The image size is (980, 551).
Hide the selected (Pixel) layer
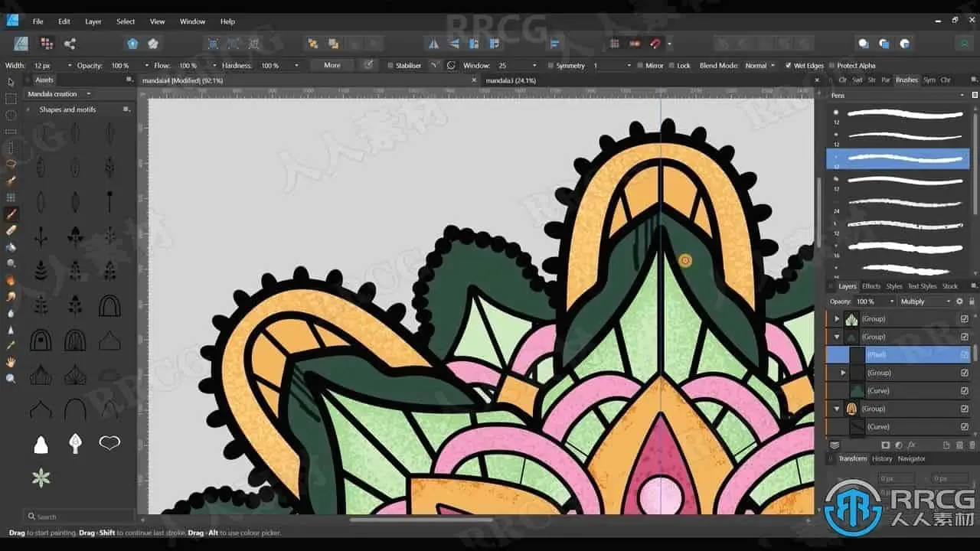point(964,354)
